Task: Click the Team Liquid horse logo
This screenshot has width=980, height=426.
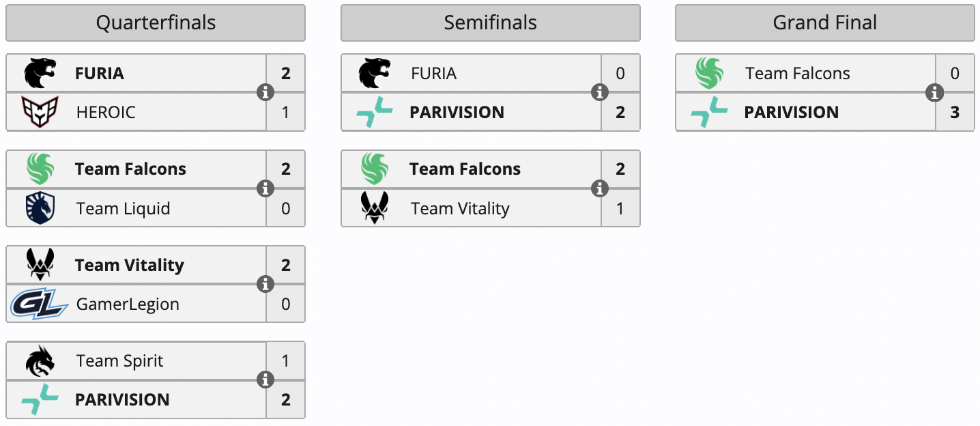Action: click(x=40, y=208)
